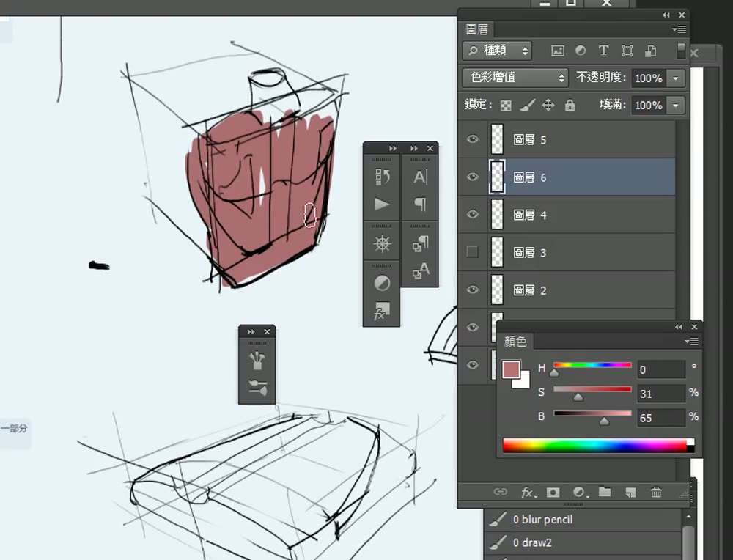Select layer 圖層 2
Viewport: 733px width, 560px height.
pyautogui.click(x=567, y=290)
